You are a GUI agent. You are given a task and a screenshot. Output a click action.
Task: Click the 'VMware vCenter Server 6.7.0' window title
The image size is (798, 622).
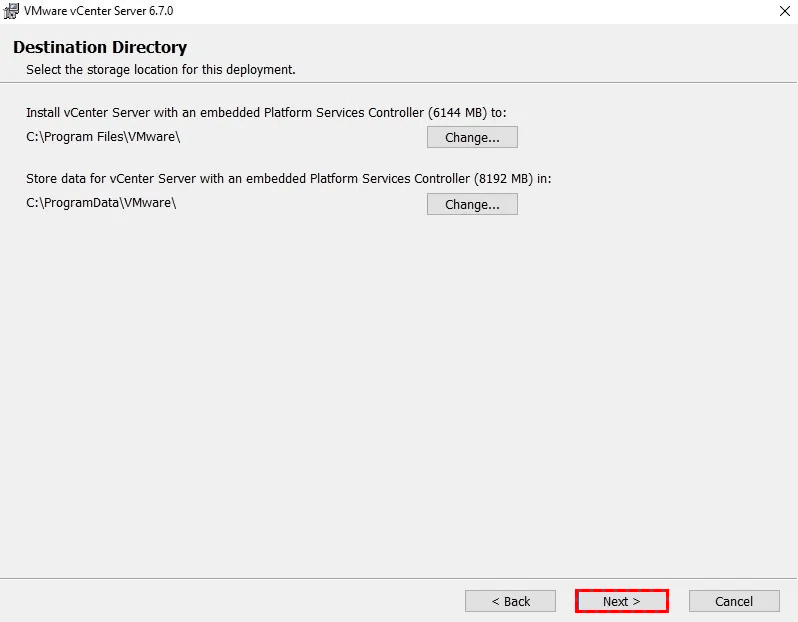(99, 11)
